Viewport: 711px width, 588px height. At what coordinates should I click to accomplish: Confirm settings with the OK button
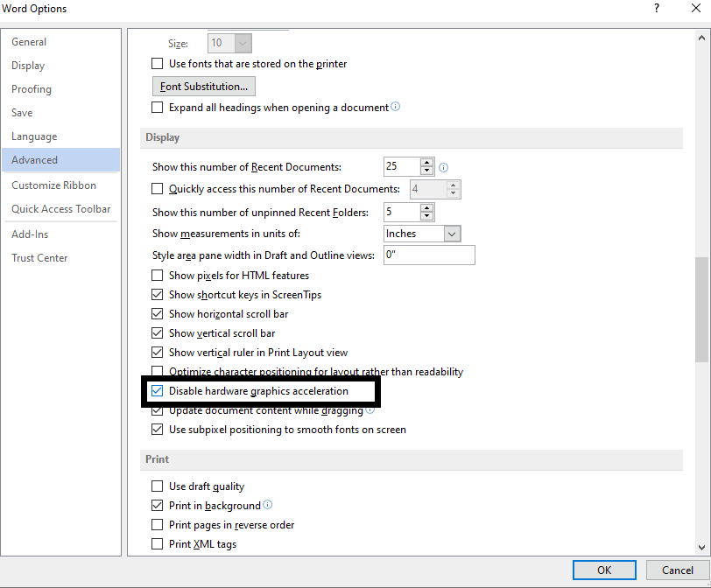tap(604, 570)
